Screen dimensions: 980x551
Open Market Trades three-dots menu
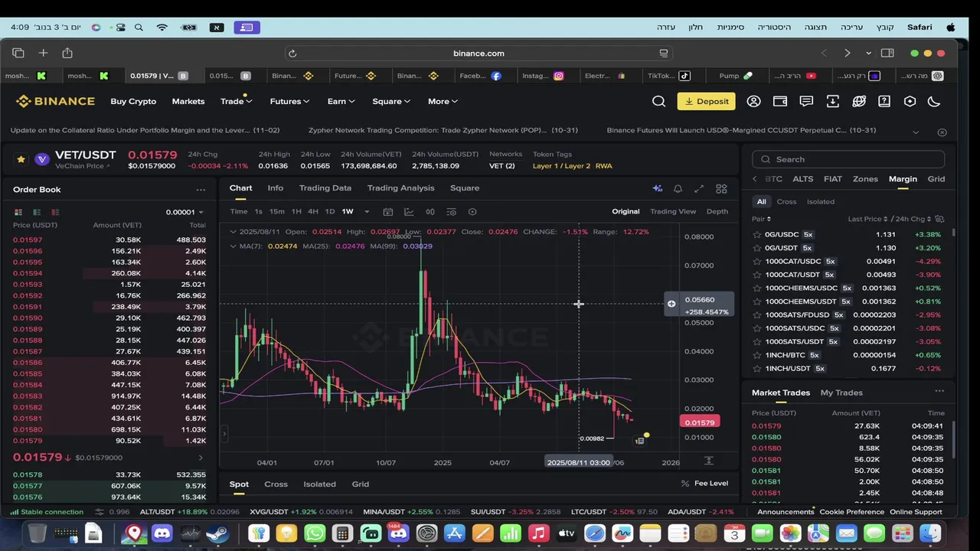(939, 392)
